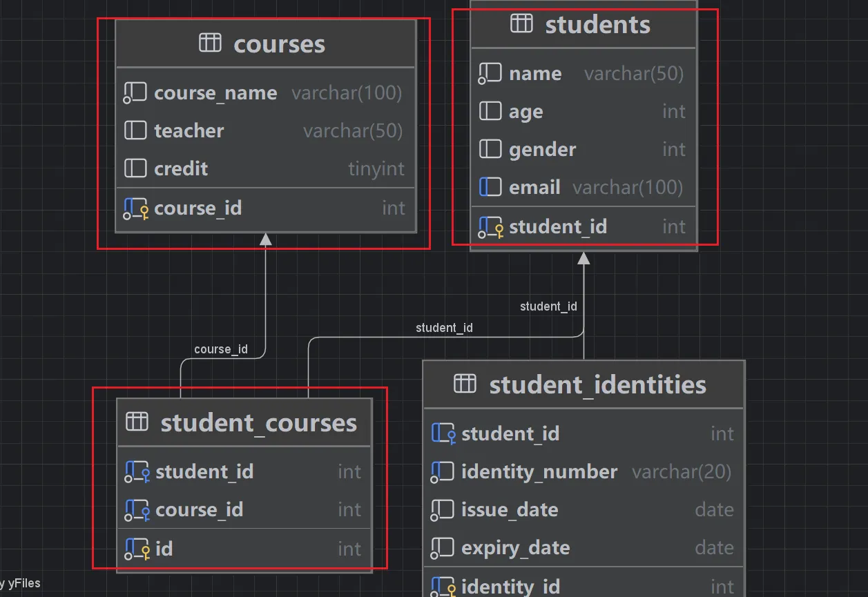Click course_id column in student_courses table
Screen dimensions: 868x597
coord(200,510)
